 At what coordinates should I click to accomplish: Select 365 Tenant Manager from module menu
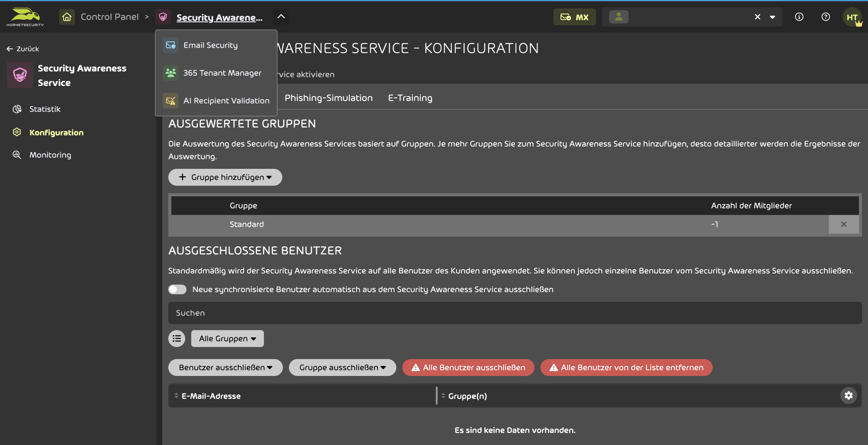216,73
